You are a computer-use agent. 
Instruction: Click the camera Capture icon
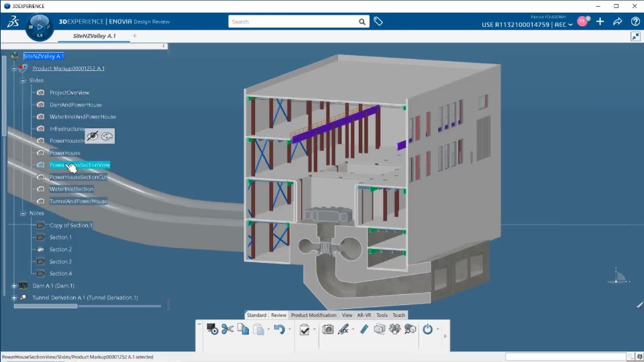coord(328,329)
